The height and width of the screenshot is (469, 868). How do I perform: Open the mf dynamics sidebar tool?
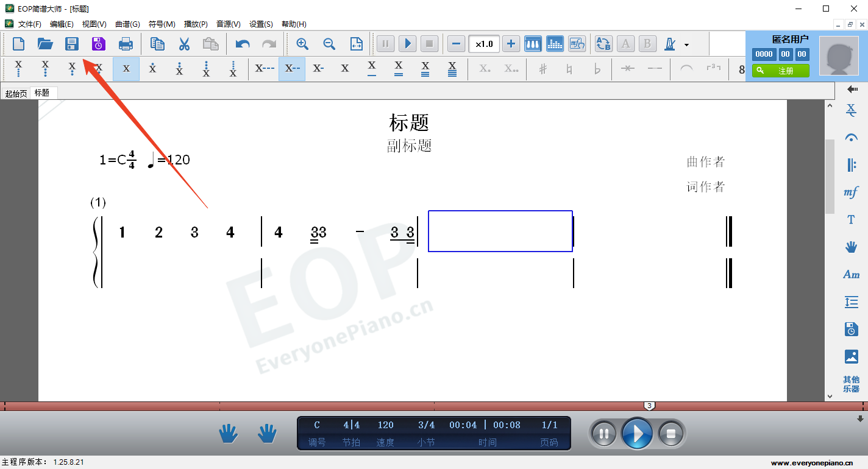[852, 192]
